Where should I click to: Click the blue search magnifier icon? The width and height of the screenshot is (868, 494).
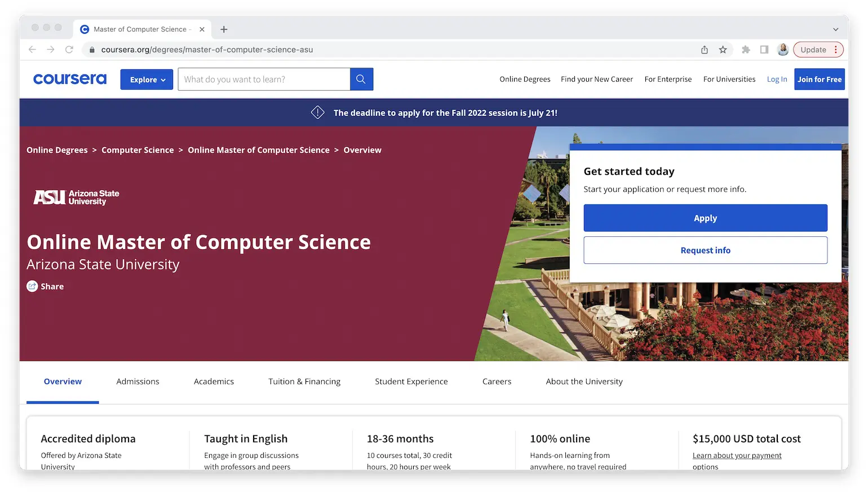pos(361,79)
